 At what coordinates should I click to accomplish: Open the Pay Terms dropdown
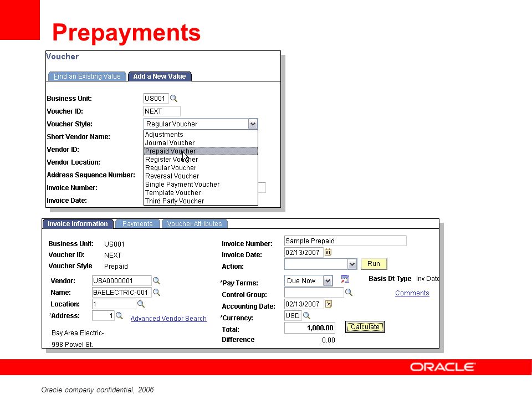tap(328, 281)
